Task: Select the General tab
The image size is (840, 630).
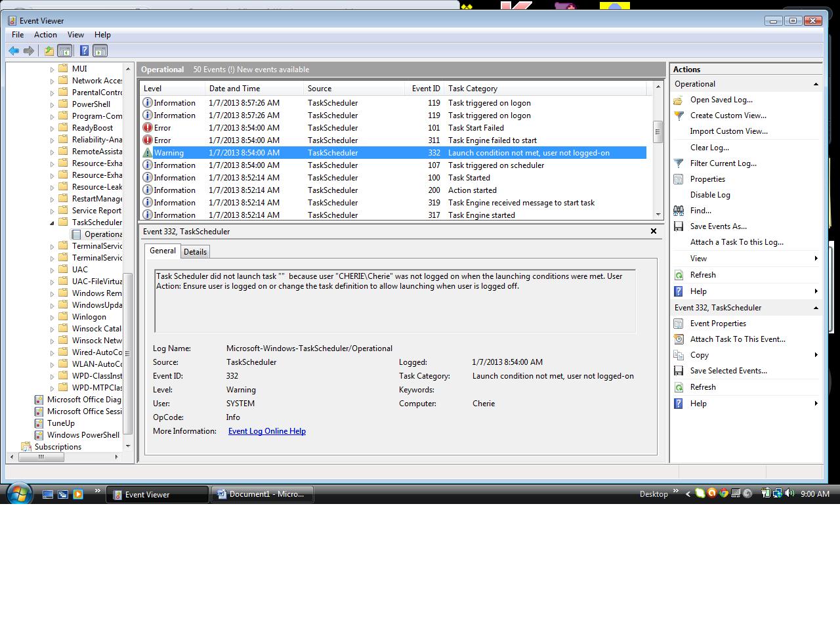Action: click(x=163, y=251)
